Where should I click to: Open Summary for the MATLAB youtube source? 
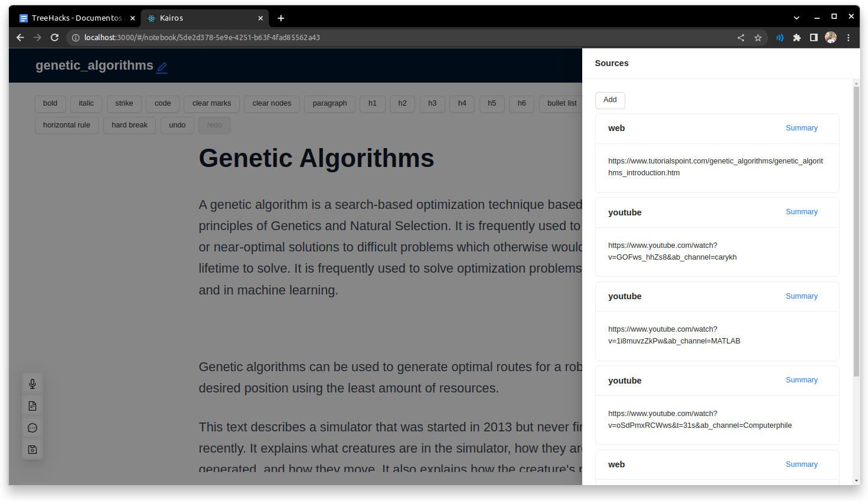(x=801, y=296)
